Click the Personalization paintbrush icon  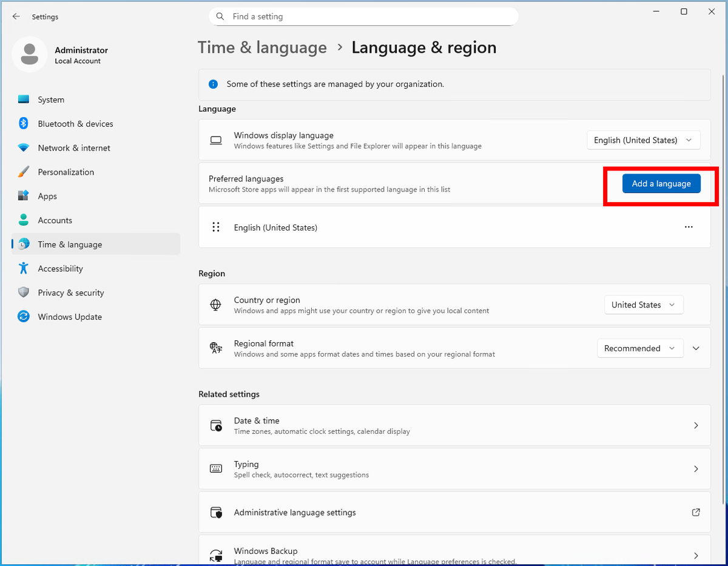(24, 172)
